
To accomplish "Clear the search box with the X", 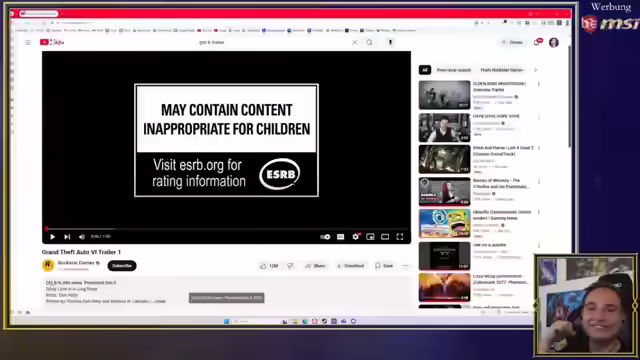I will tap(354, 42).
